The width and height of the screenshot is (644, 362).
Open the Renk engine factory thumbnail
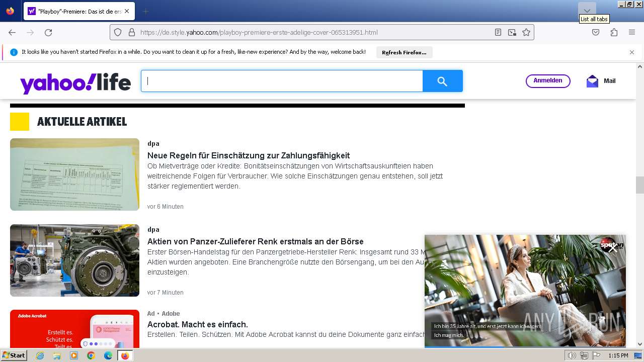(x=74, y=260)
